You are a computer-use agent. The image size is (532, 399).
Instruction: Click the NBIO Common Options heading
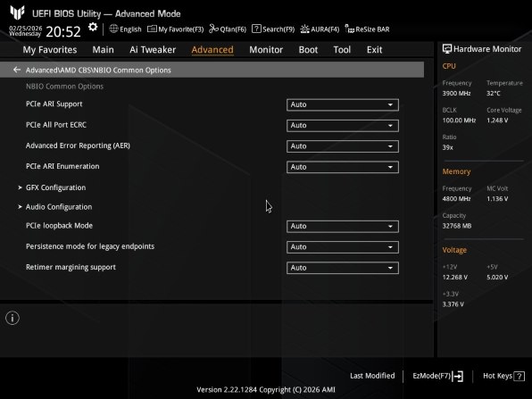coord(64,87)
